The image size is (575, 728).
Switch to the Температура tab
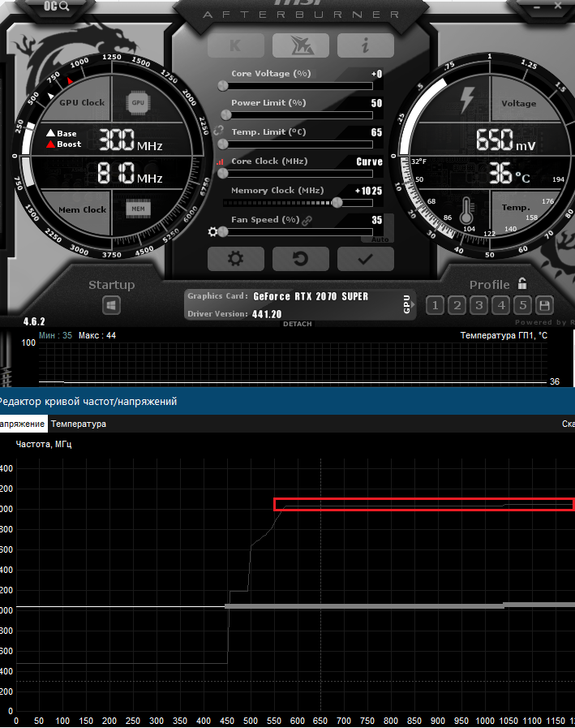pos(79,424)
